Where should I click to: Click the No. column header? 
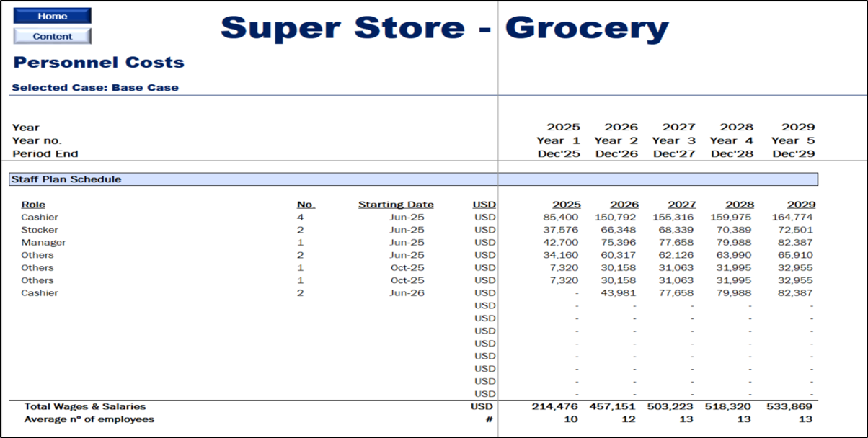click(x=306, y=205)
